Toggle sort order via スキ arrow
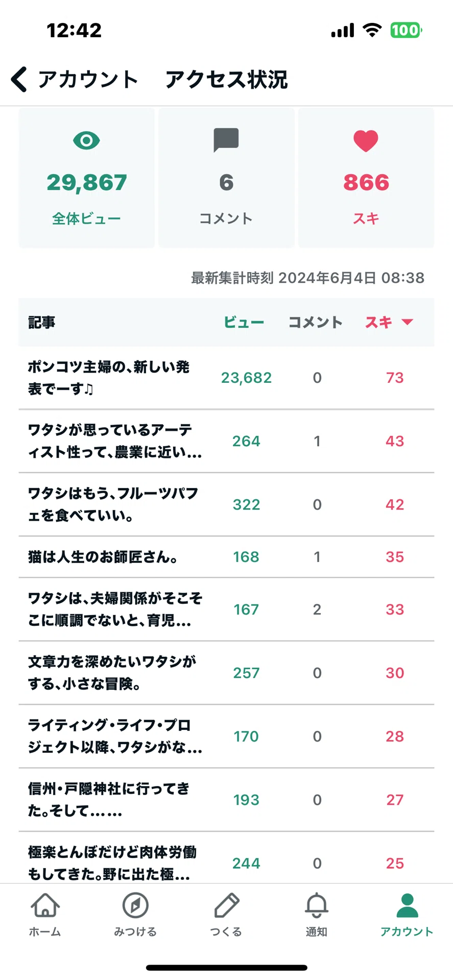 [x=407, y=322]
